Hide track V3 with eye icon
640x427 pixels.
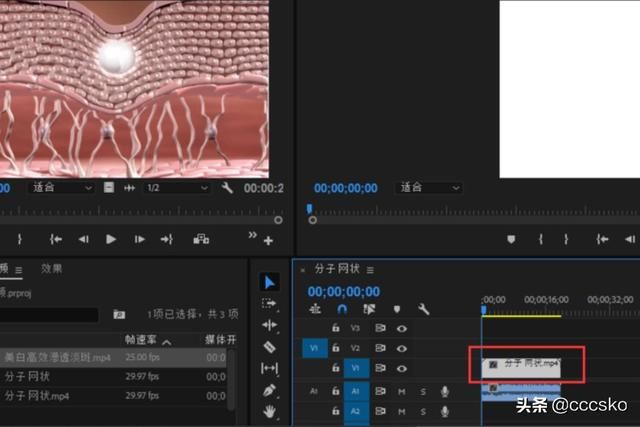pyautogui.click(x=401, y=328)
